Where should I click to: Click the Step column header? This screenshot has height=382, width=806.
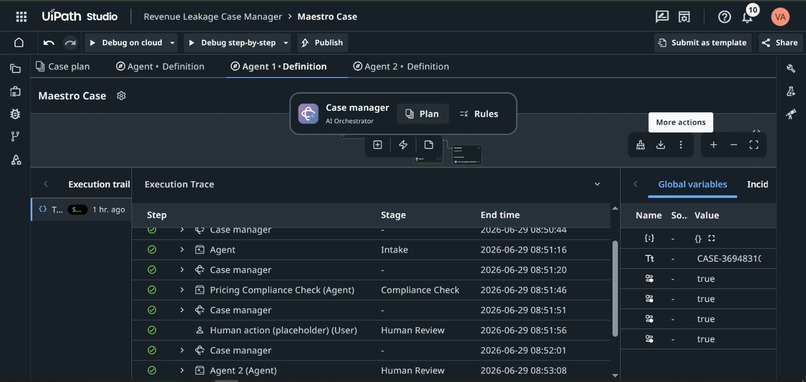(156, 215)
